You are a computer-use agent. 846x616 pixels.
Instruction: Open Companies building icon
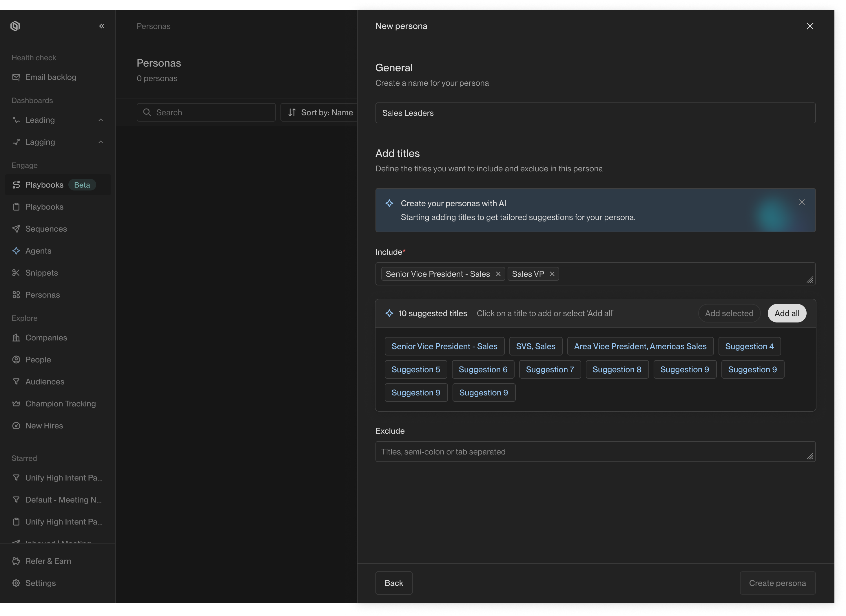16,338
